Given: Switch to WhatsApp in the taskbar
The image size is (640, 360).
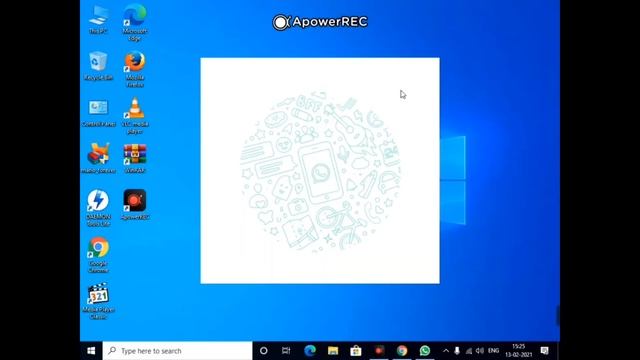Looking at the screenshot, I should [x=425, y=351].
